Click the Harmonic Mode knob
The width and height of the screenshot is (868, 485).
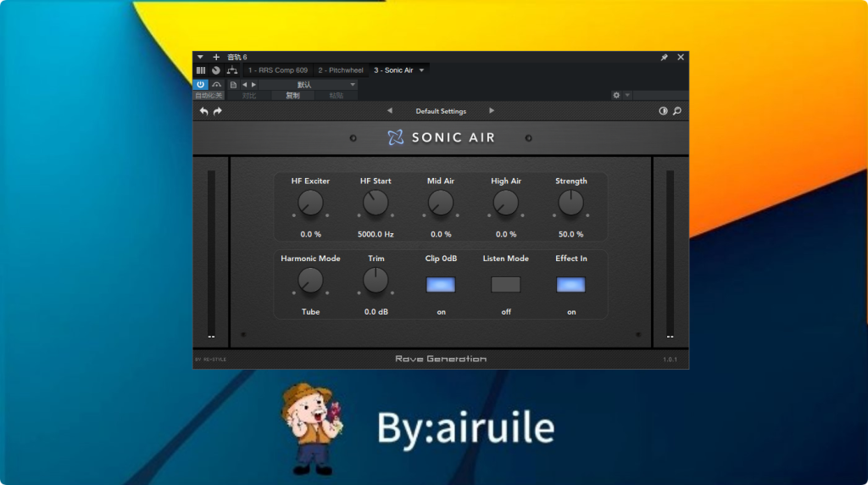310,281
